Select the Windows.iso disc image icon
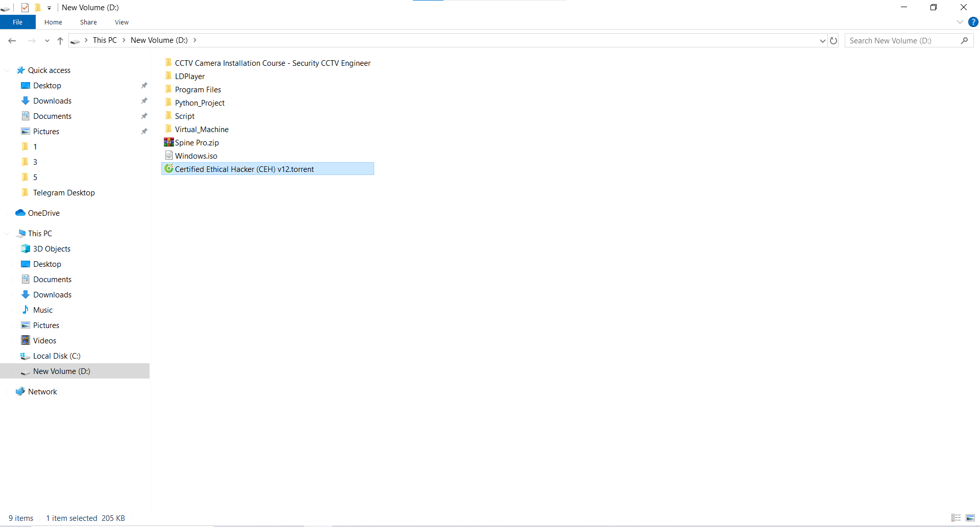Viewport: 980px width, 527px height. point(169,155)
